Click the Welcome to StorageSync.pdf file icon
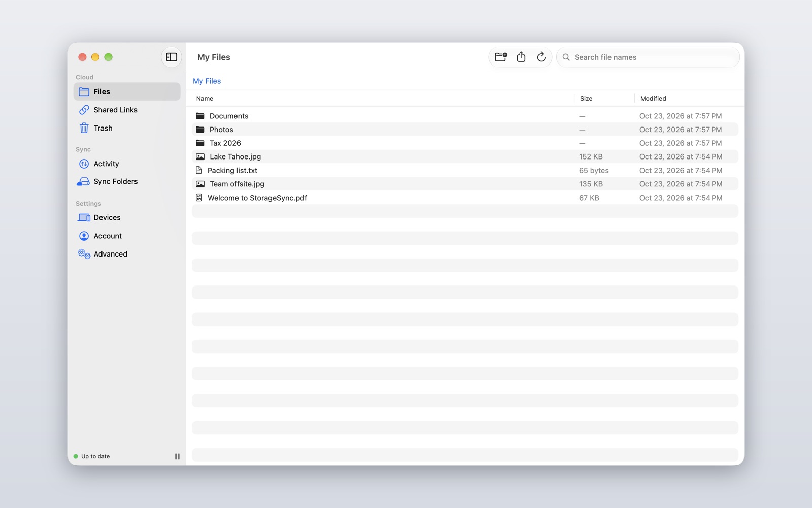The image size is (812, 508). 199,198
